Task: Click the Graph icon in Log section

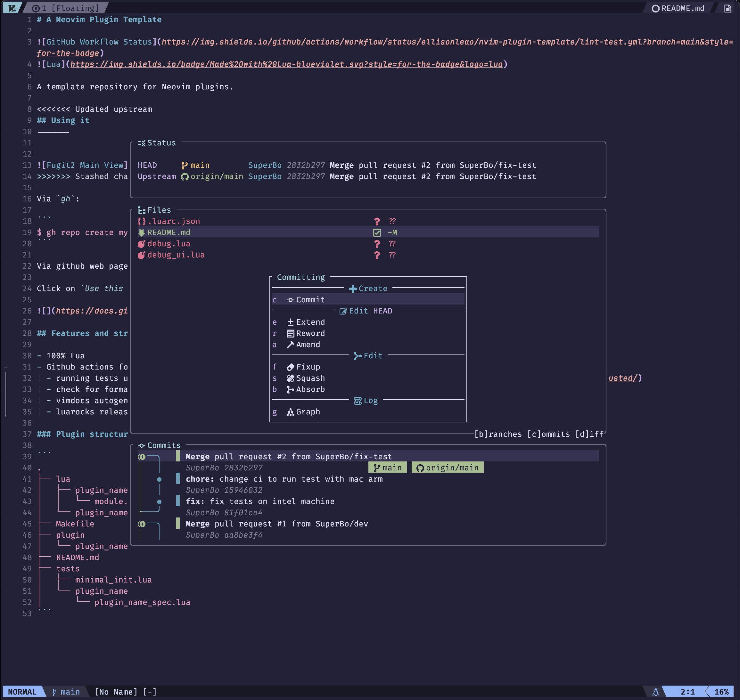Action: (x=290, y=412)
